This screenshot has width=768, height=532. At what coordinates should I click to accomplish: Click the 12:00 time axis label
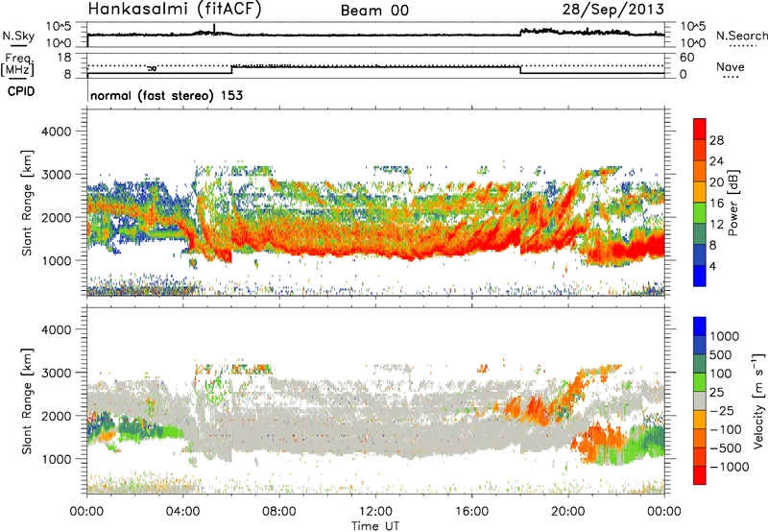pos(375,512)
